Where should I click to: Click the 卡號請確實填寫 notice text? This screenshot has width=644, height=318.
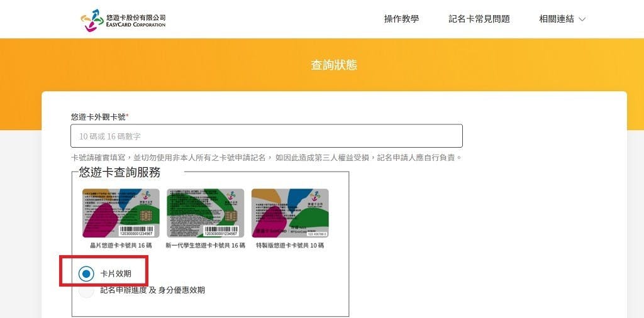[267, 158]
